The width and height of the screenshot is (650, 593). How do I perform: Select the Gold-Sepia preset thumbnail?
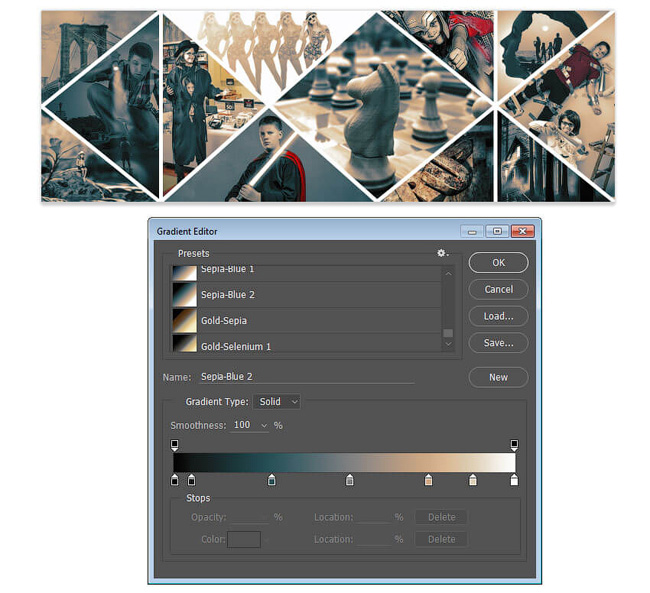click(x=184, y=321)
